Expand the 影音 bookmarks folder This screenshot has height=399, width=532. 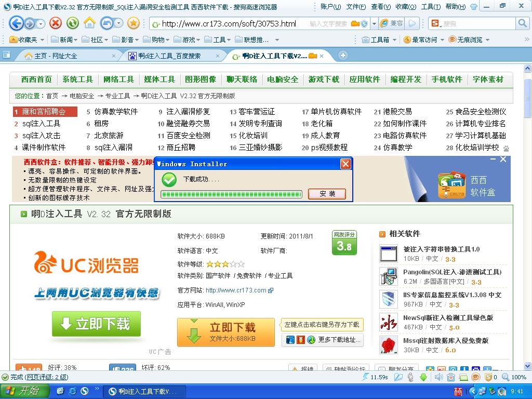pos(126,39)
